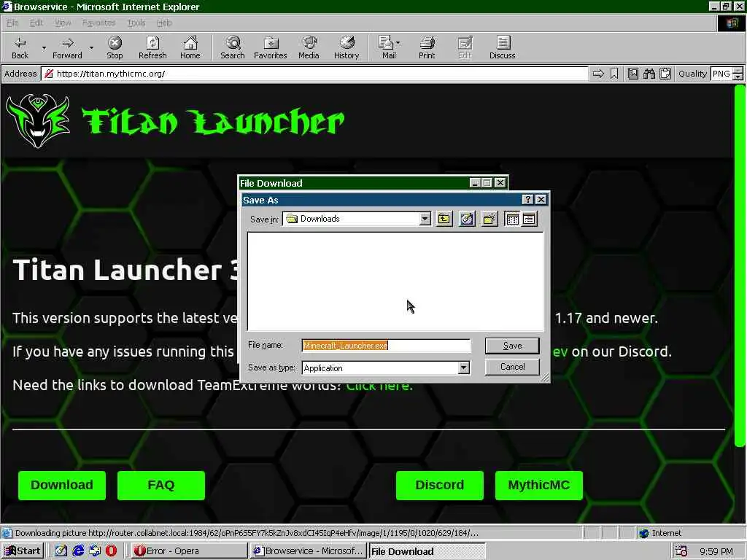Open the Save As help question button

coord(528,200)
